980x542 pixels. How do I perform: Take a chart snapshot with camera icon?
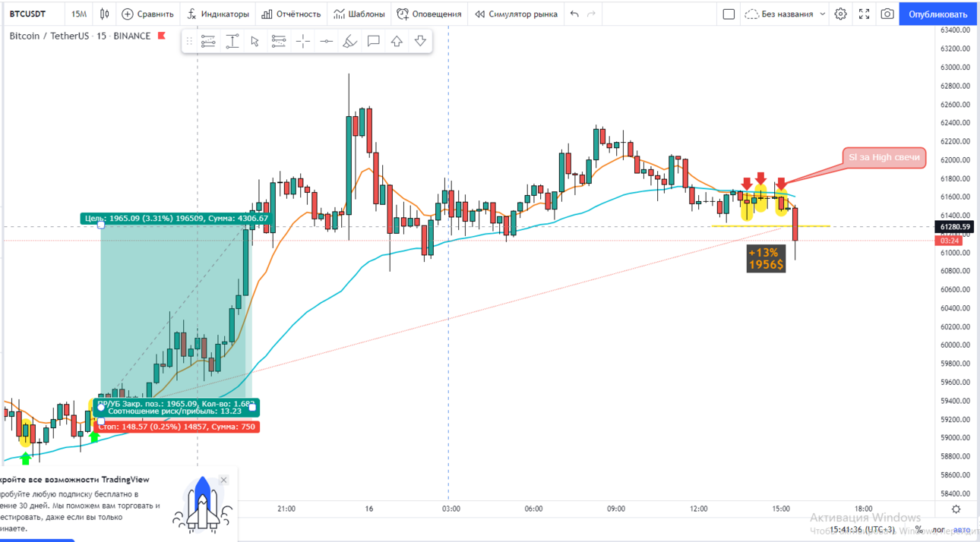pos(887,14)
